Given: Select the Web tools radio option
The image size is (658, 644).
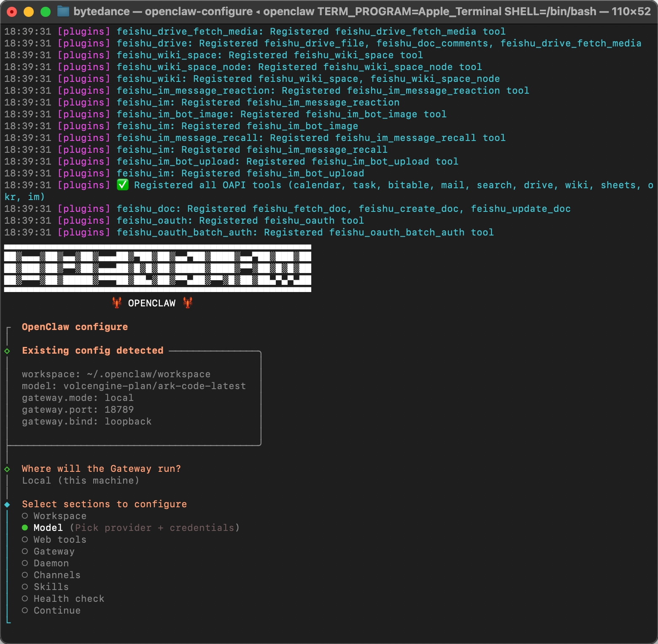Looking at the screenshot, I should [x=25, y=539].
